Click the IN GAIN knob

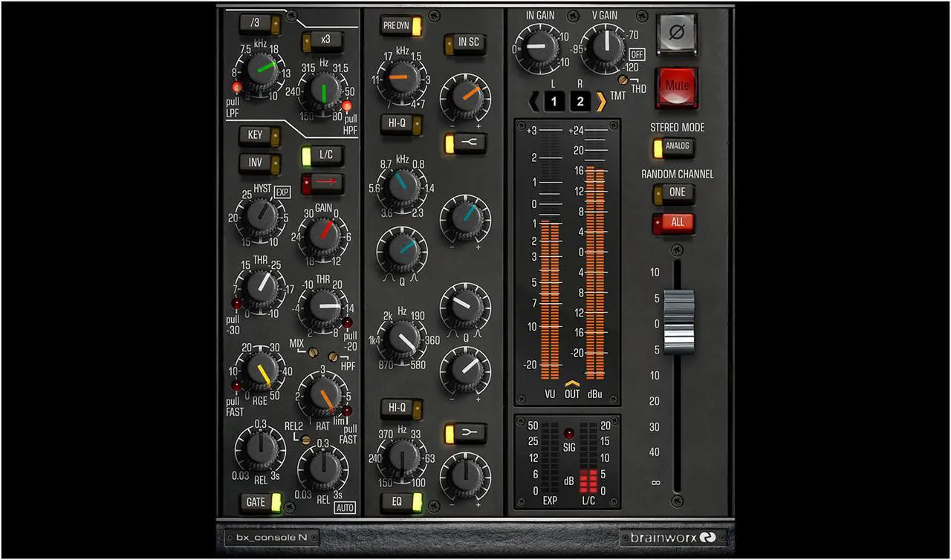[540, 48]
